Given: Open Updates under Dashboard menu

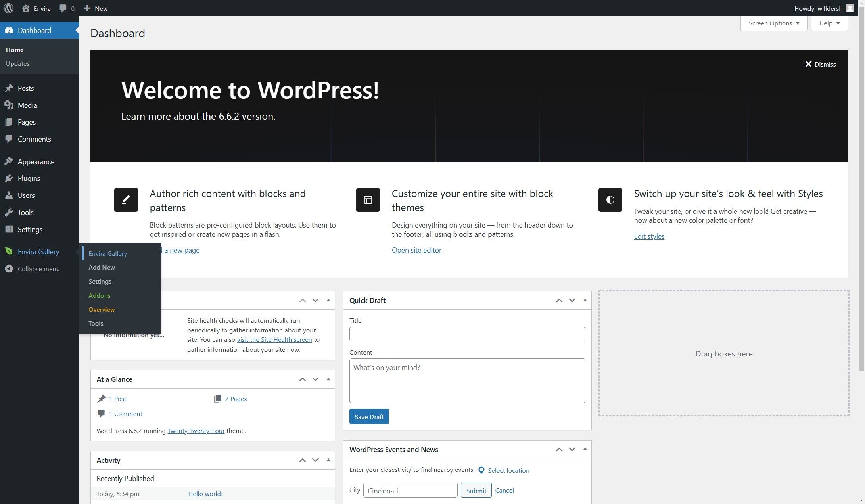Looking at the screenshot, I should (x=17, y=63).
